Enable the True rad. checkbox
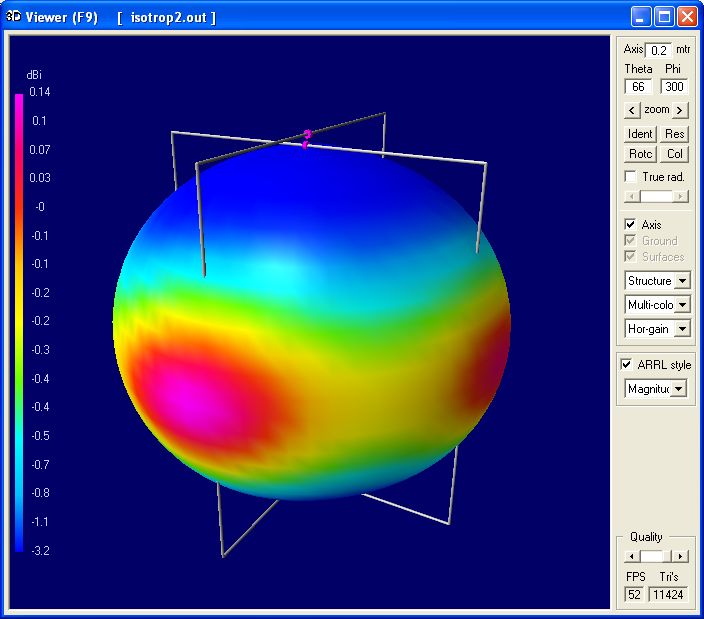The height and width of the screenshot is (619, 704). tap(630, 177)
